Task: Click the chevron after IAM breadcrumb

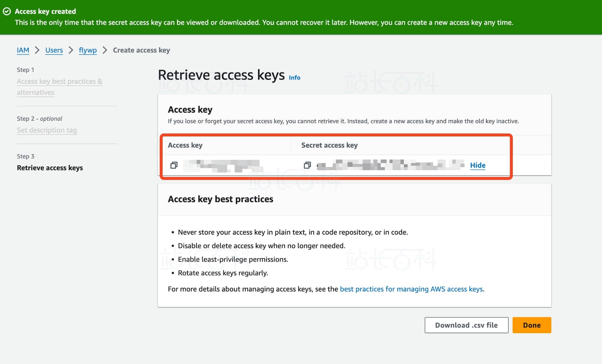Action: coord(37,50)
